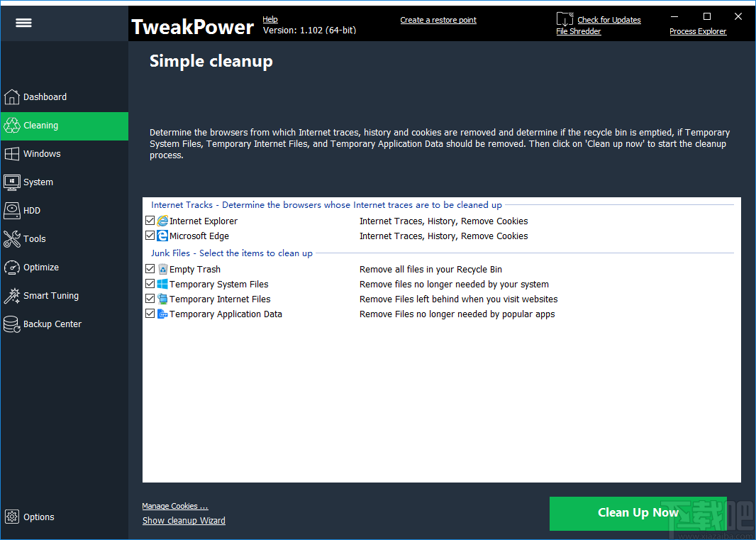Screen dimensions: 756x540
Task: Open the Options gear
Action: pyautogui.click(x=12, y=517)
